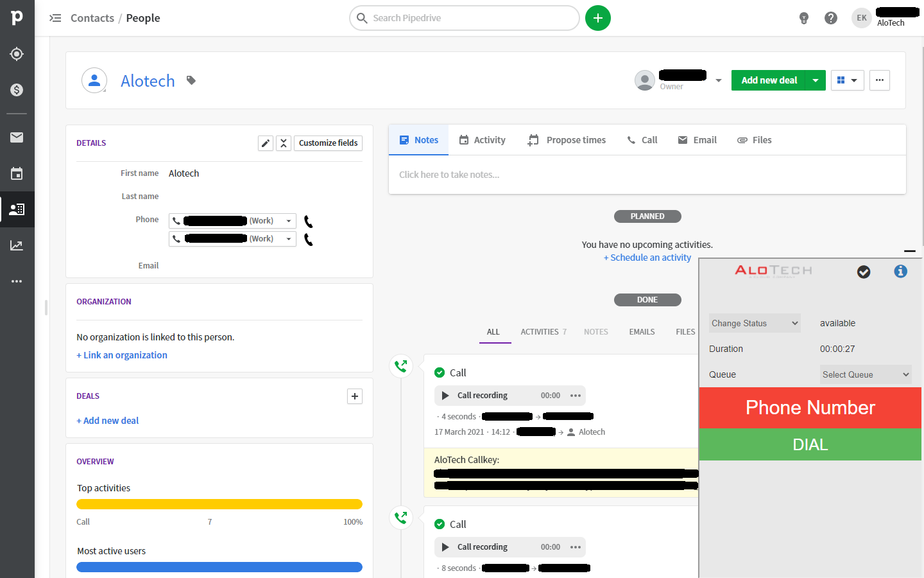The width and height of the screenshot is (924, 578).
Task: Click the Alotech contact name title
Action: pyautogui.click(x=148, y=81)
